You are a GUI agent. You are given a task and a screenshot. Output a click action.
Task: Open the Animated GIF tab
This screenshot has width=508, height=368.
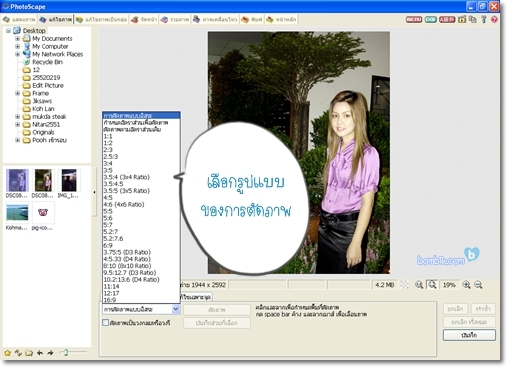pos(215,19)
